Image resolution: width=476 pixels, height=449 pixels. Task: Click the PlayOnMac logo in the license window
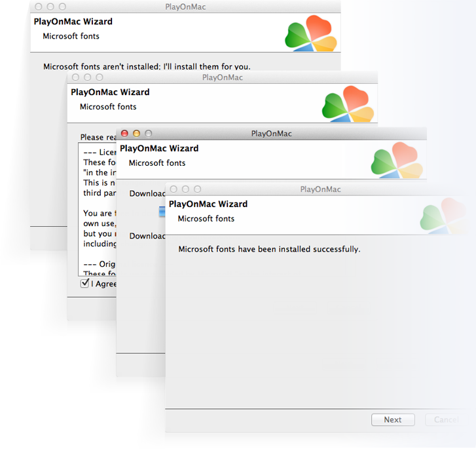point(347,105)
